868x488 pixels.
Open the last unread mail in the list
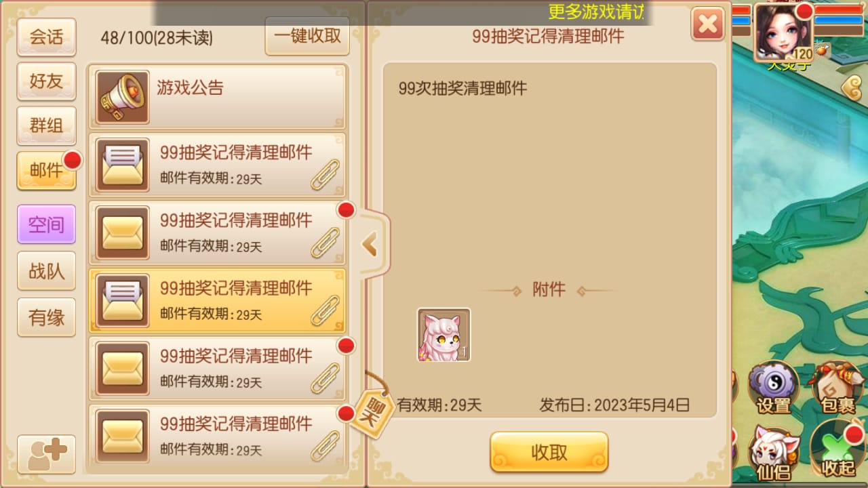(217, 436)
